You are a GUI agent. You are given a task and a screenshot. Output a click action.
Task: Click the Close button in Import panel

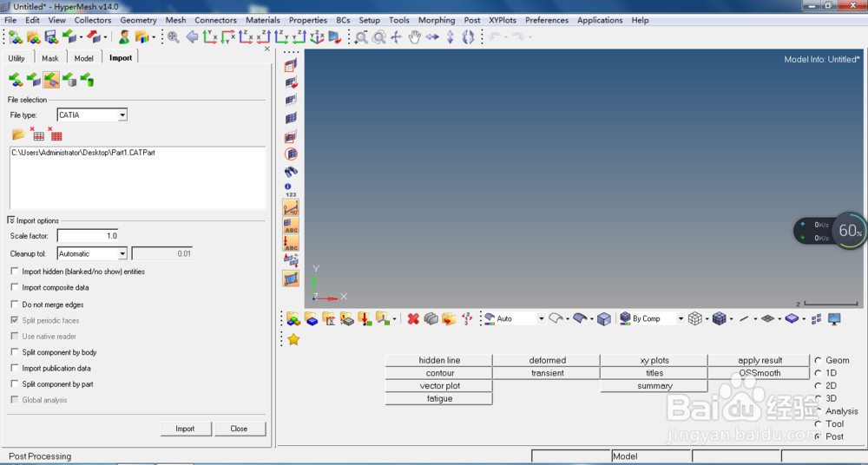[x=239, y=429]
